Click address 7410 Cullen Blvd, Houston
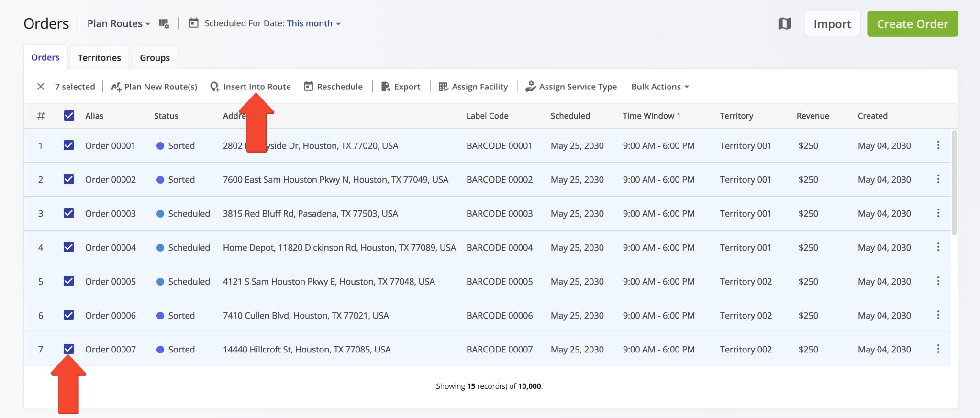Image resolution: width=980 pixels, height=418 pixels. point(306,316)
